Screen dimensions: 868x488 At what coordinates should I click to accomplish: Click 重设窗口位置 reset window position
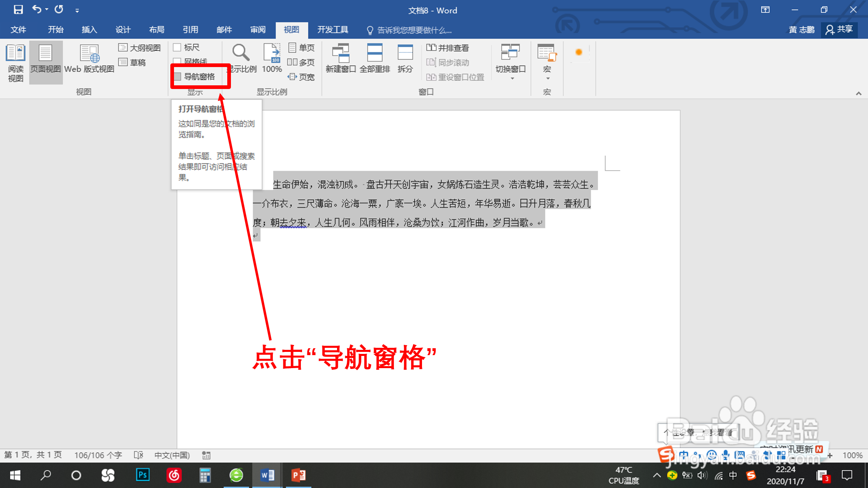point(455,77)
